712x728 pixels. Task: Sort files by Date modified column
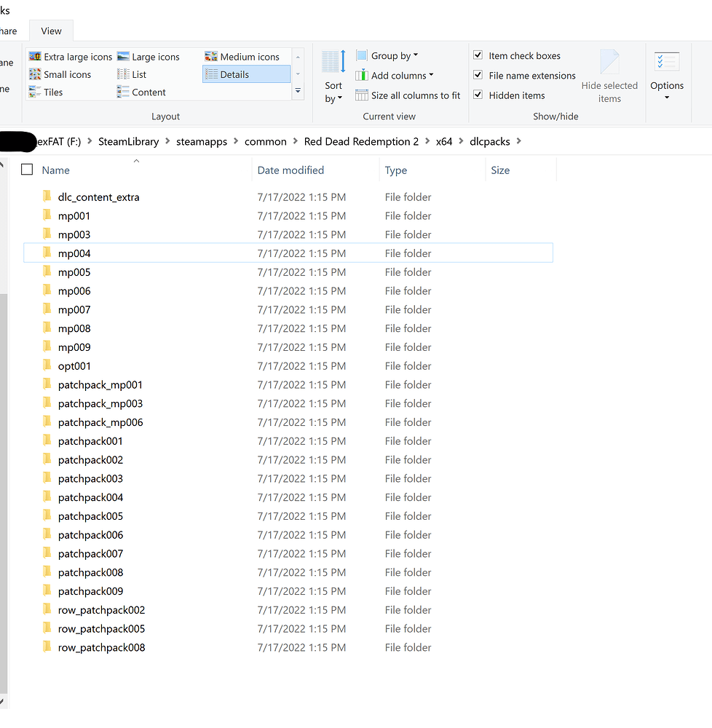click(x=290, y=170)
